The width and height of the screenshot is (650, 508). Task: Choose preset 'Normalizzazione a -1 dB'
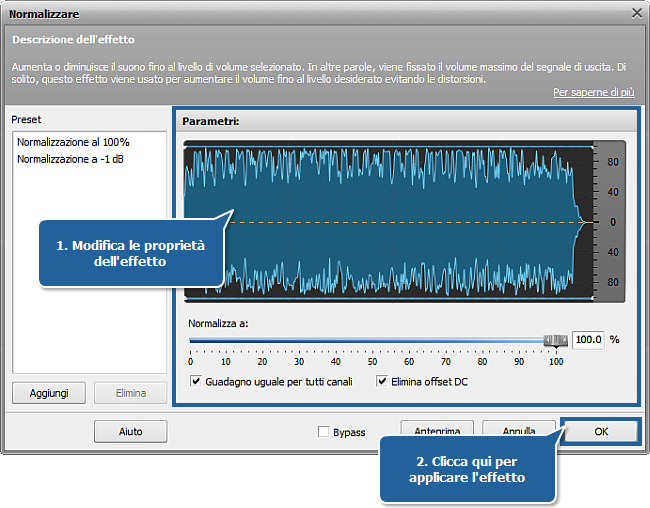coord(70,159)
